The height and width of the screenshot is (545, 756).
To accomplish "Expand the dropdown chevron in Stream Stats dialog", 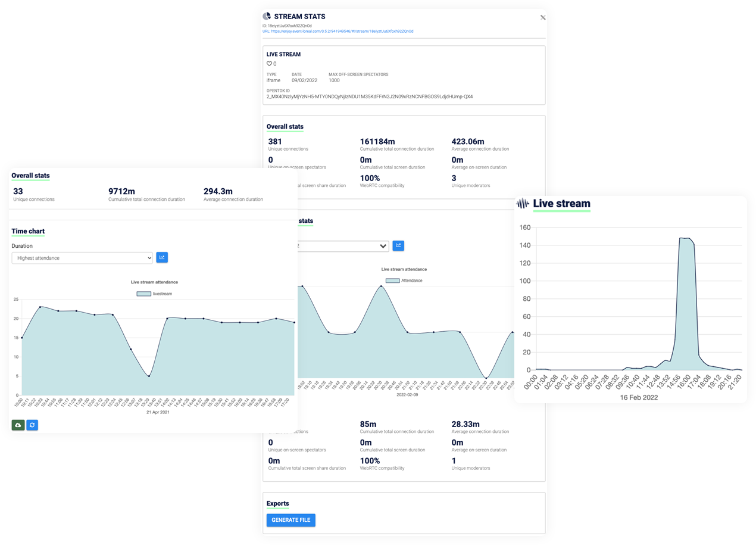I will (x=383, y=246).
